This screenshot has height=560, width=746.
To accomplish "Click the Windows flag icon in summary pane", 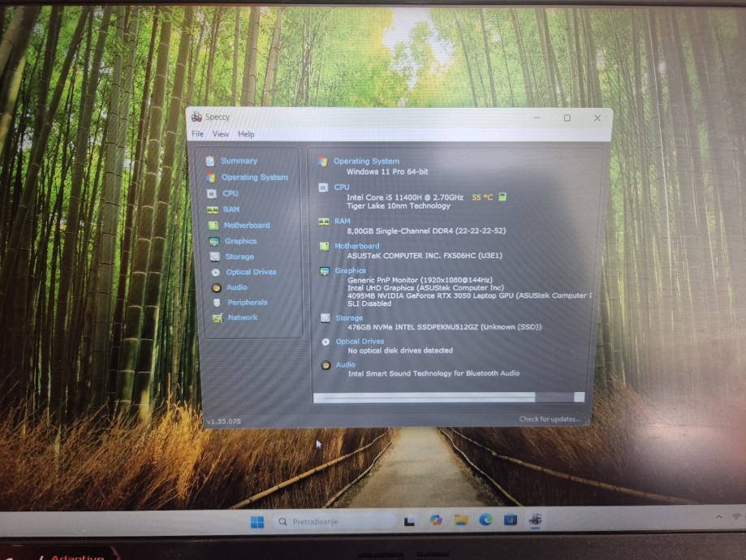I will click(x=322, y=162).
